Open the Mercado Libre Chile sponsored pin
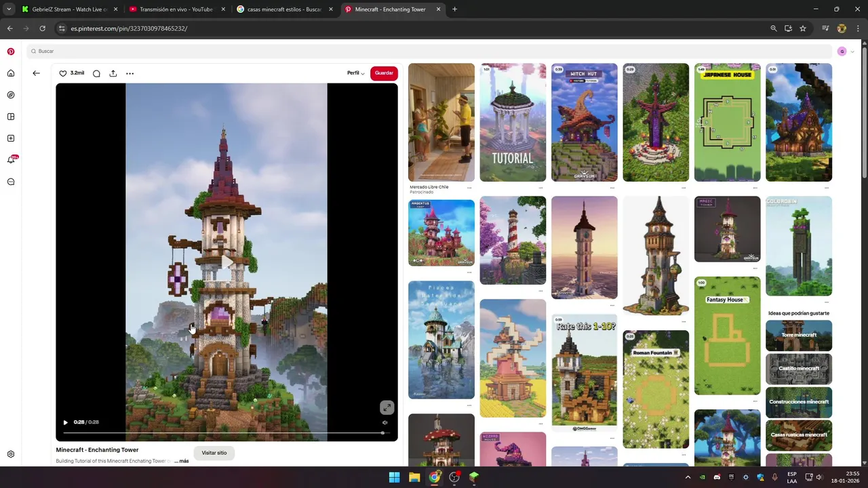Image resolution: width=868 pixels, height=488 pixels. click(x=441, y=123)
